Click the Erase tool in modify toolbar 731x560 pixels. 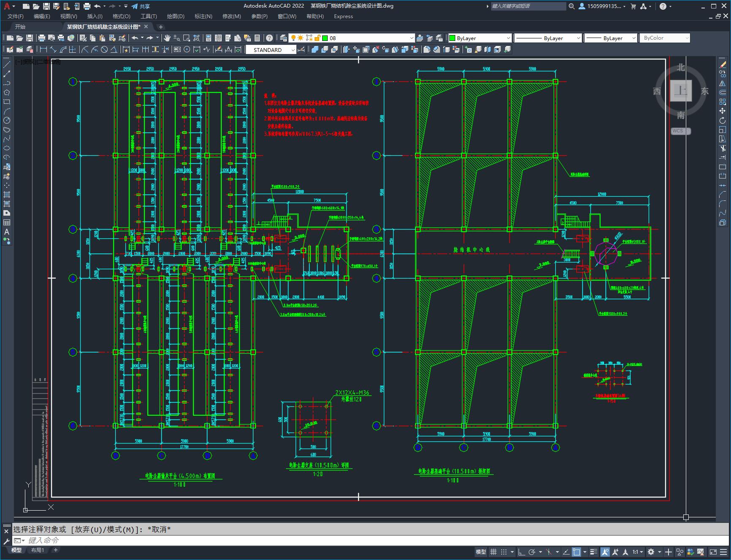pyautogui.click(x=723, y=65)
